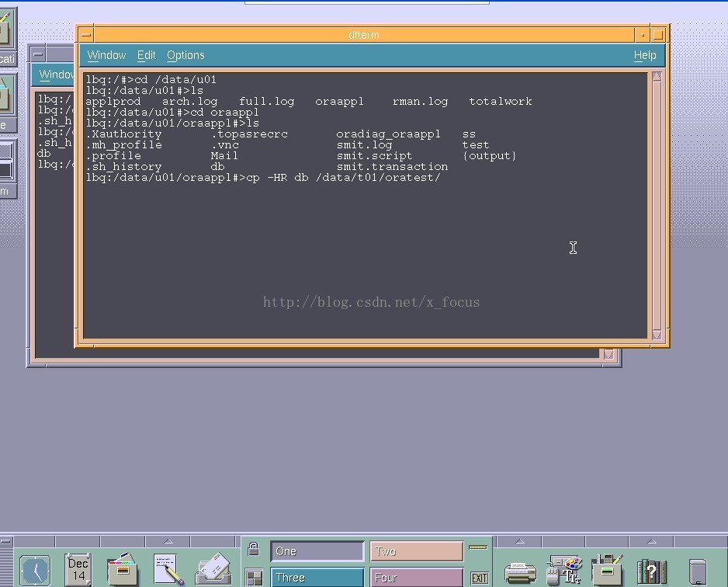Minimize the dtterm window
Image resolution: width=728 pixels, height=587 pixels.
point(643,35)
